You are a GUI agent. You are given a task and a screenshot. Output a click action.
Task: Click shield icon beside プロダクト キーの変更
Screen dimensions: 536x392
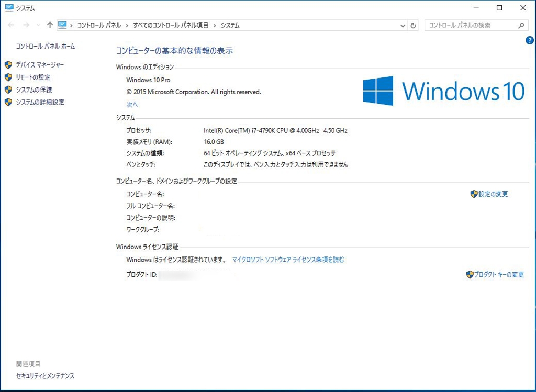point(470,274)
